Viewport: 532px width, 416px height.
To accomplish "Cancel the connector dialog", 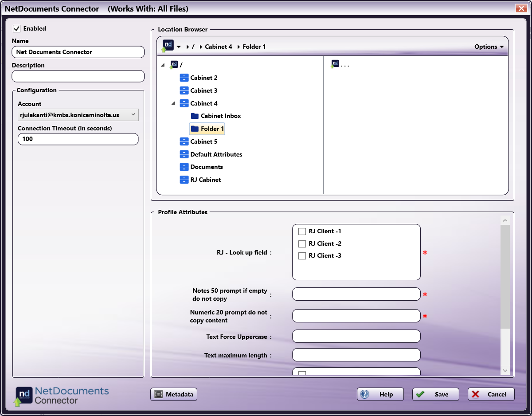I will tap(491, 394).
